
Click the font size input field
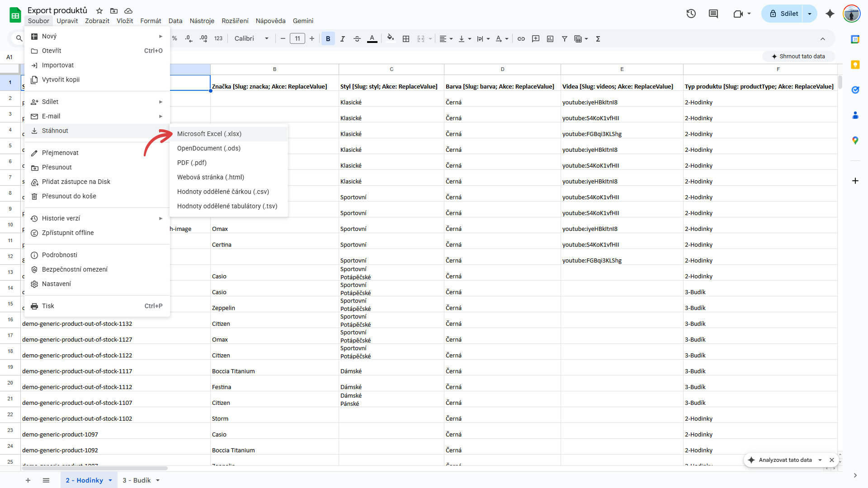(x=297, y=39)
